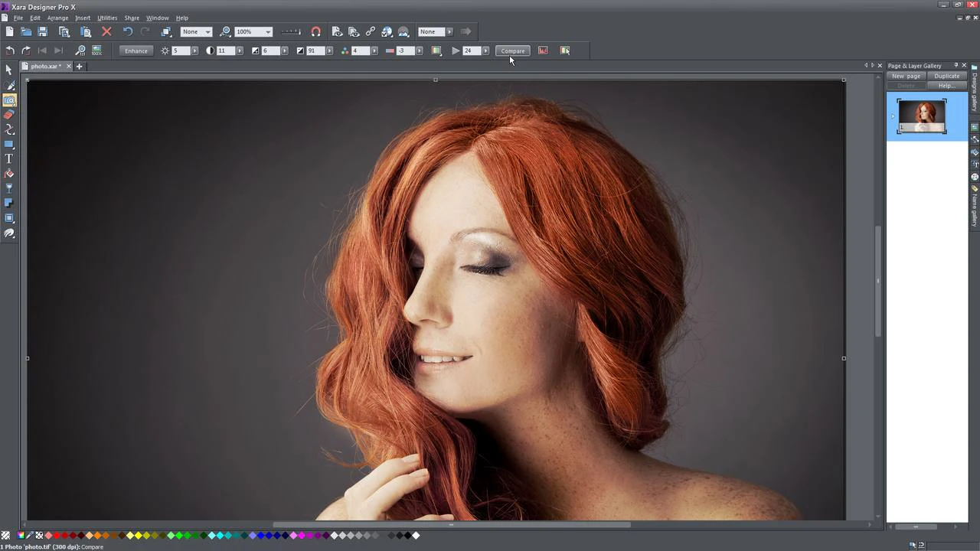
Task: Pin the Page & Layer Gallery panel
Action: tap(955, 65)
